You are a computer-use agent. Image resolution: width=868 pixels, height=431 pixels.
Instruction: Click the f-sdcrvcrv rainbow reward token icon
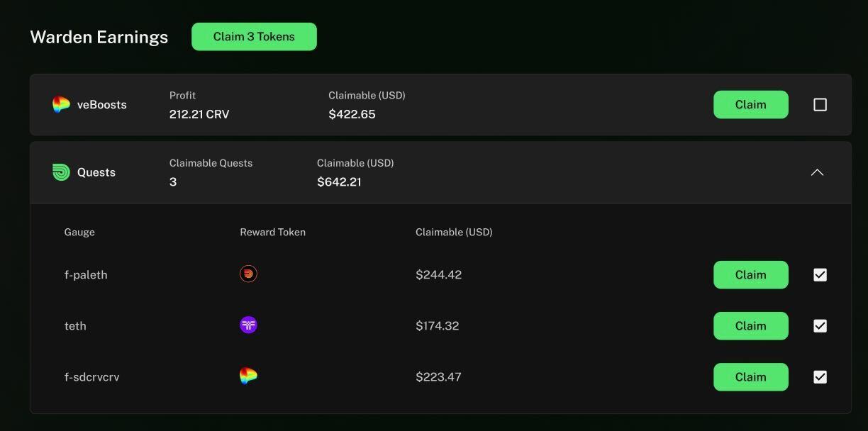tap(248, 376)
